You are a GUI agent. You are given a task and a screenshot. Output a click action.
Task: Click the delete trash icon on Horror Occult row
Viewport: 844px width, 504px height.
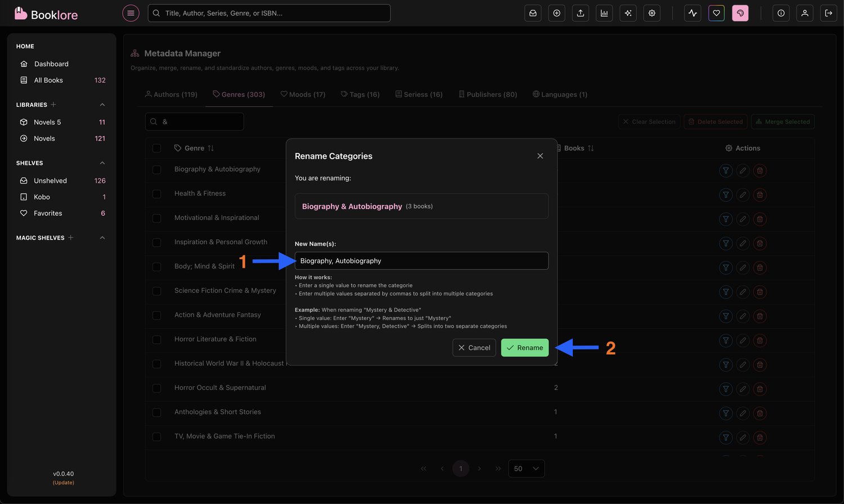tap(760, 389)
